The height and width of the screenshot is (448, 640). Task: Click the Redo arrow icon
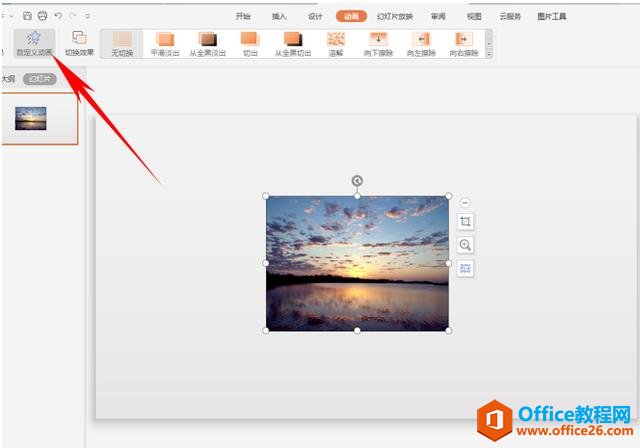(73, 16)
